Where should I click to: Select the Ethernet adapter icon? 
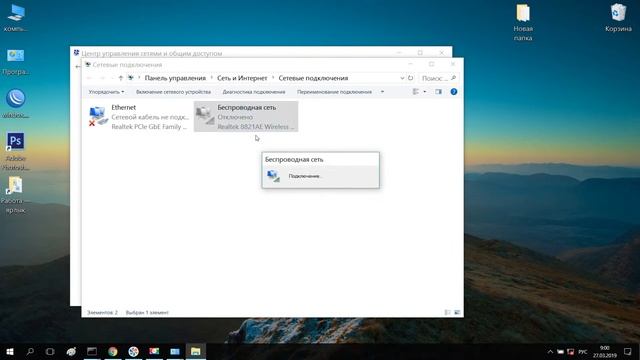click(x=98, y=116)
